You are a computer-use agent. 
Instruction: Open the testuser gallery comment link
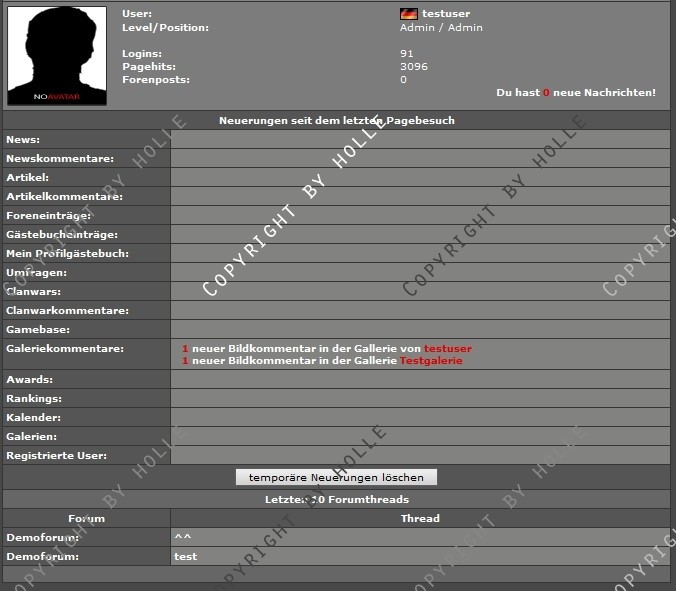tap(448, 348)
